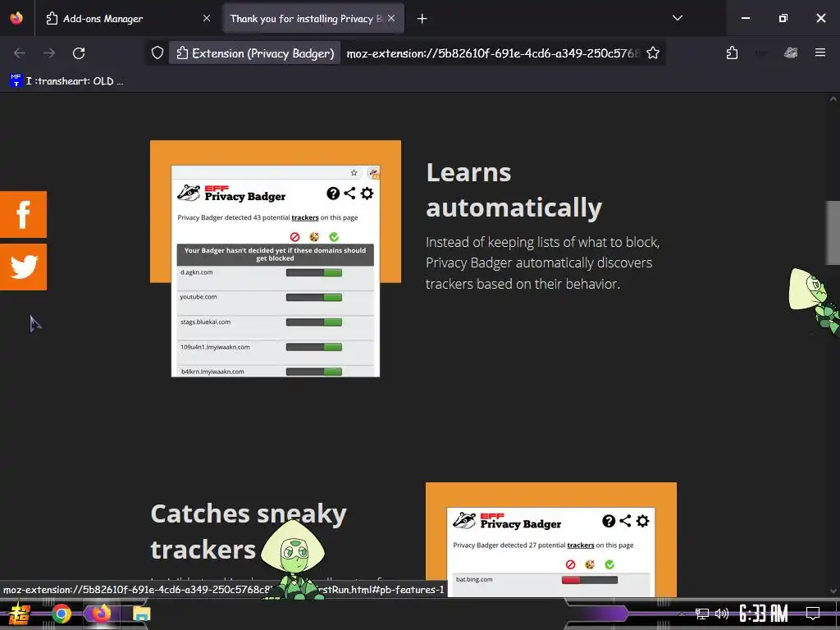Open the volume control in the tray
This screenshot has height=630, width=840.
[722, 614]
